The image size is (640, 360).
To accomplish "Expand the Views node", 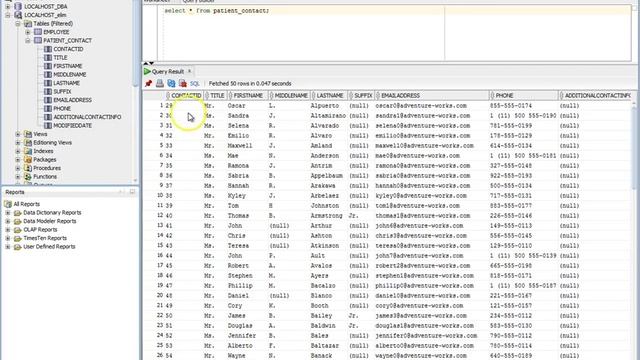I will coord(18,134).
